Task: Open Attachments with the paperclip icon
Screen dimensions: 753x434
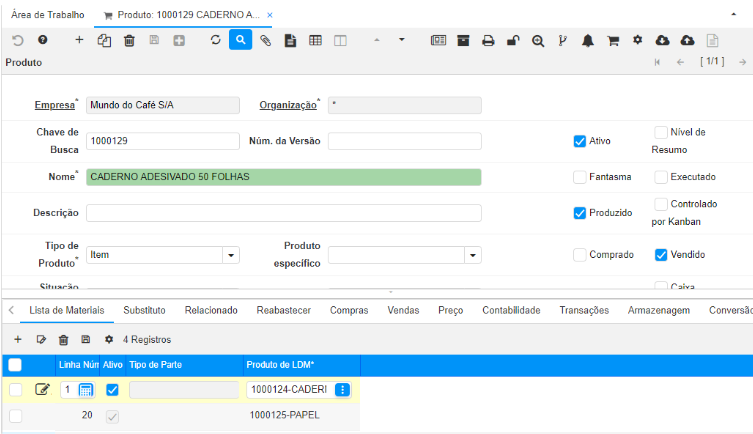Action: point(265,40)
